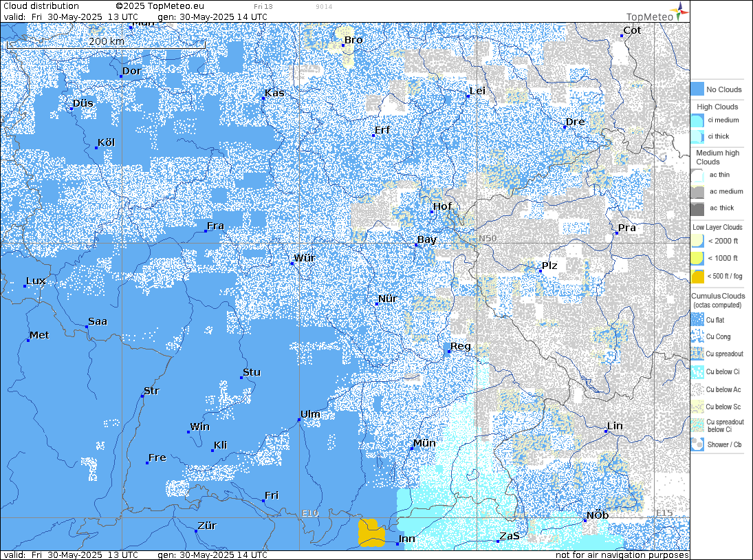Click the Cot city label
Screen dimensions: 753x560
(x=632, y=30)
